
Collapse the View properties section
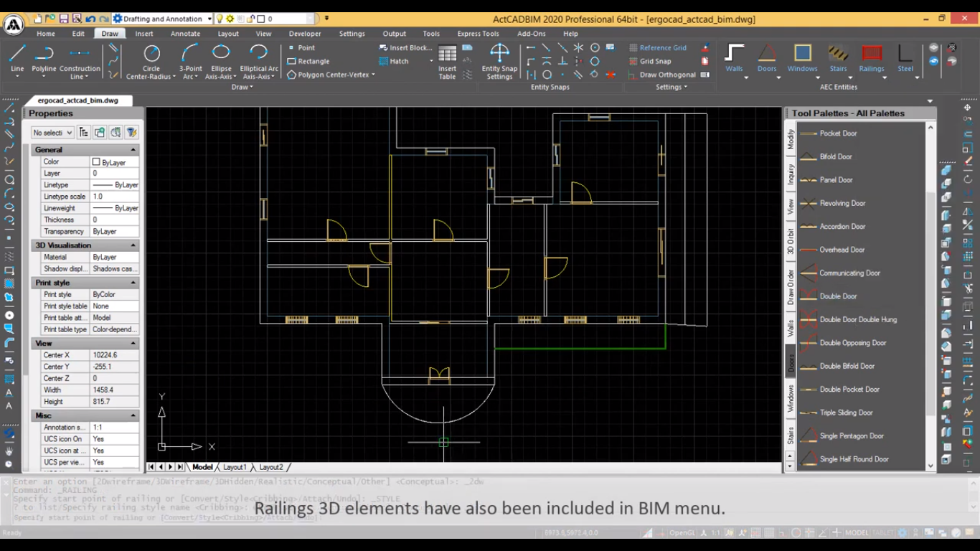point(133,344)
